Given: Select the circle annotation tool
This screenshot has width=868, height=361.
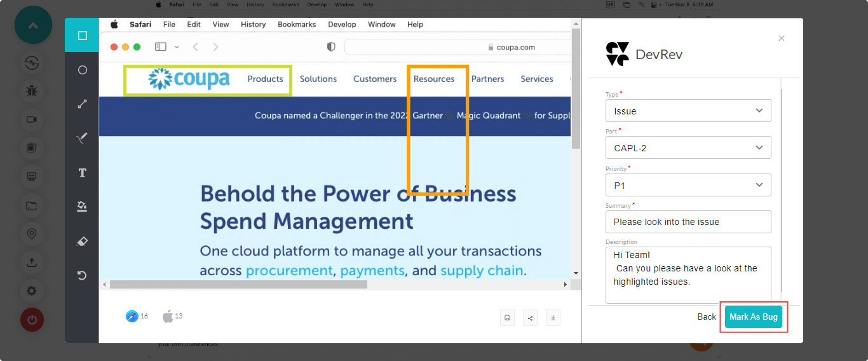Looking at the screenshot, I should click(x=82, y=70).
